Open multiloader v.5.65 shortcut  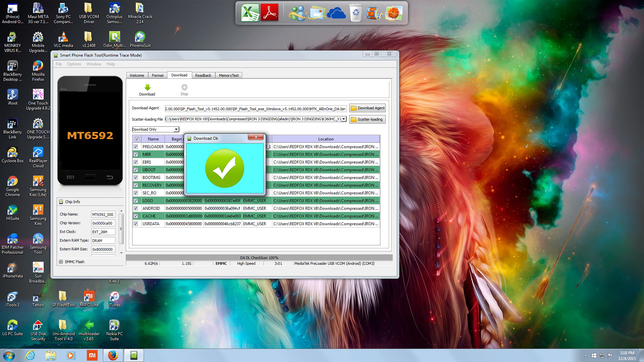pyautogui.click(x=89, y=330)
